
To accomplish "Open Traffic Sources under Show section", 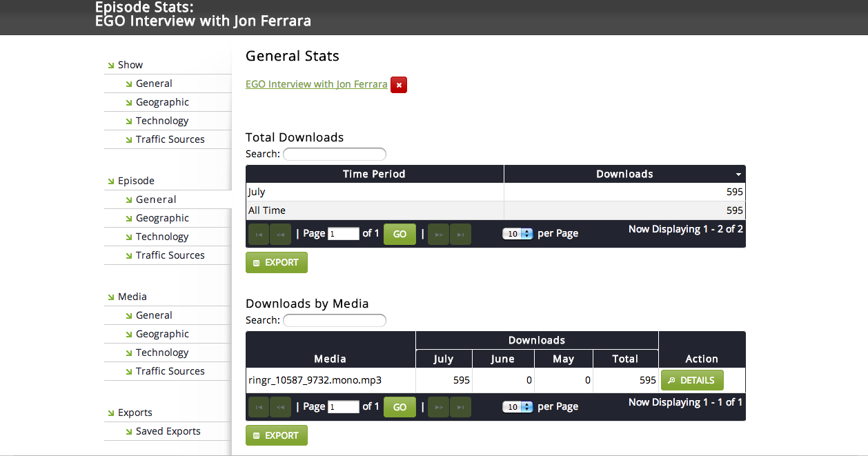I will pos(170,139).
